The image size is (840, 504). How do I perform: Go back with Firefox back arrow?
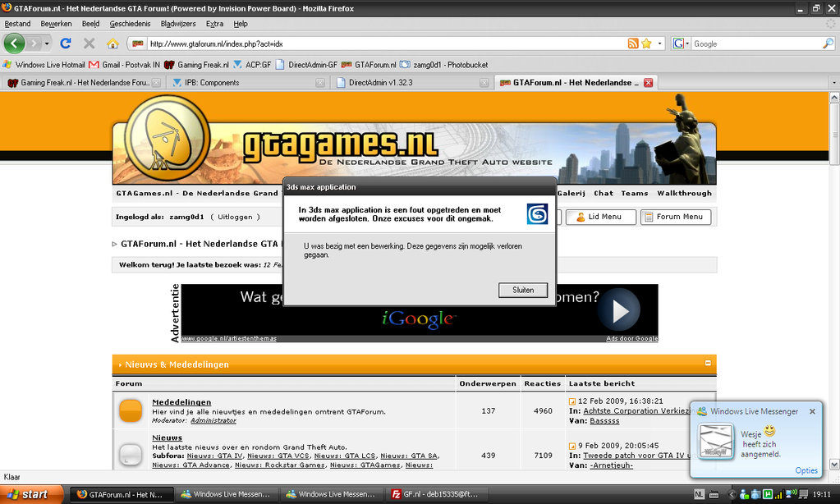coord(15,44)
